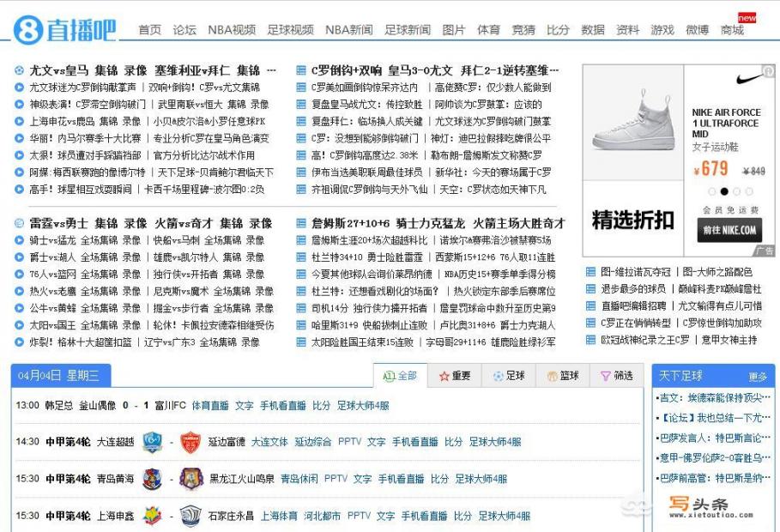Viewport: 780px width, 532px height.
Task: Click news icon beside 欧冠战神纪录之王C罗
Action: [x=590, y=340]
